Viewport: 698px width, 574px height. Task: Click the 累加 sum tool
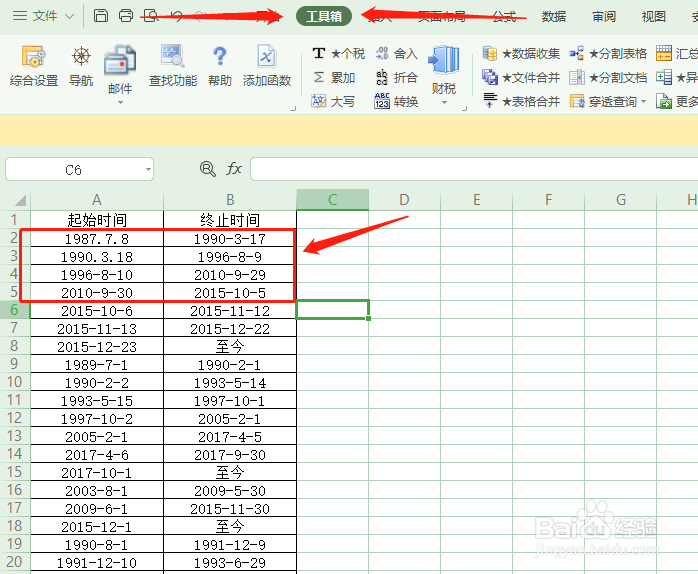pyautogui.click(x=334, y=77)
